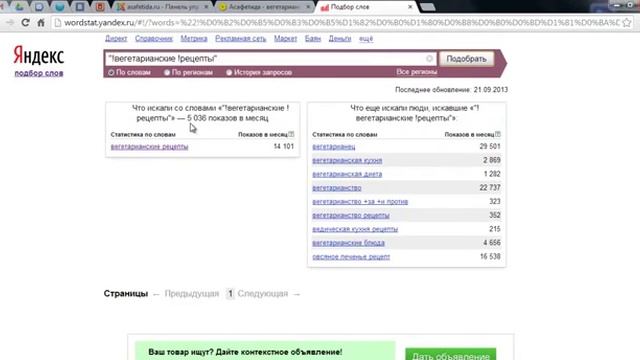
Task: Open the вегетарианские блюда link
Action: pos(348,243)
